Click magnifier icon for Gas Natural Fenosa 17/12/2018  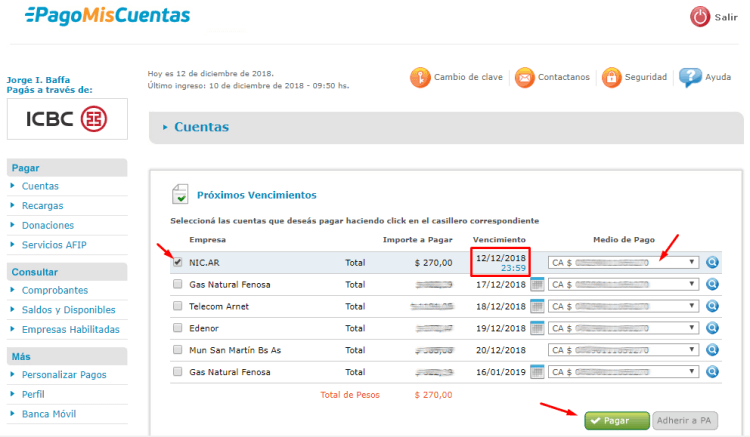pos(712,284)
